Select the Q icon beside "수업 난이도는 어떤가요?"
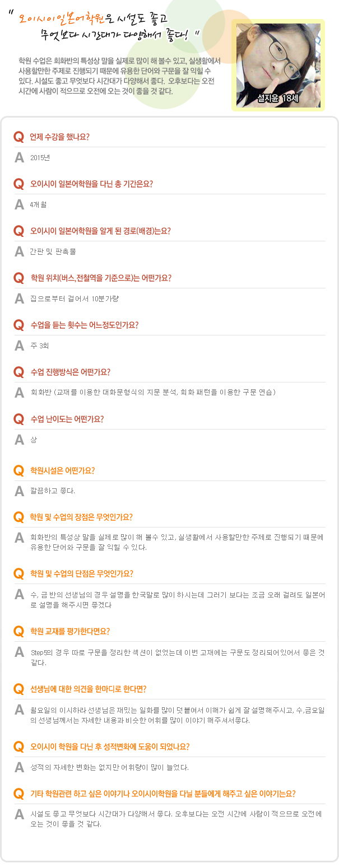Image resolution: width=339 pixels, height=868 pixels. [x=18, y=419]
